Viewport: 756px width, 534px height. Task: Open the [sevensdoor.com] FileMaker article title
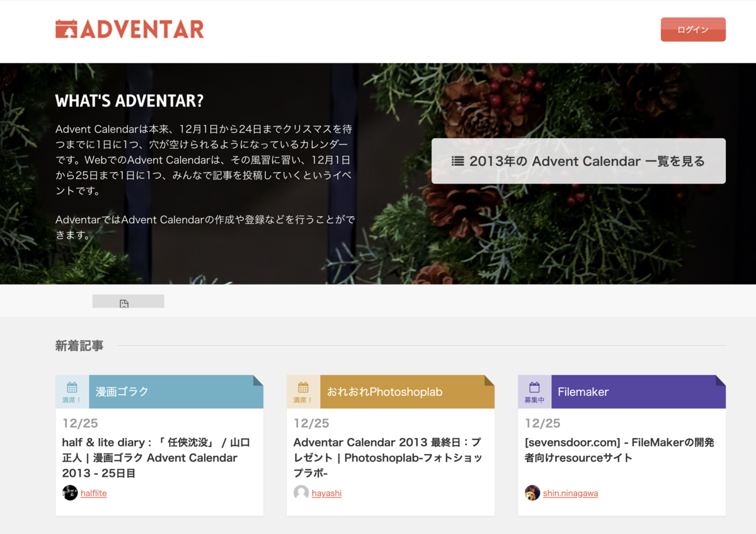click(619, 450)
